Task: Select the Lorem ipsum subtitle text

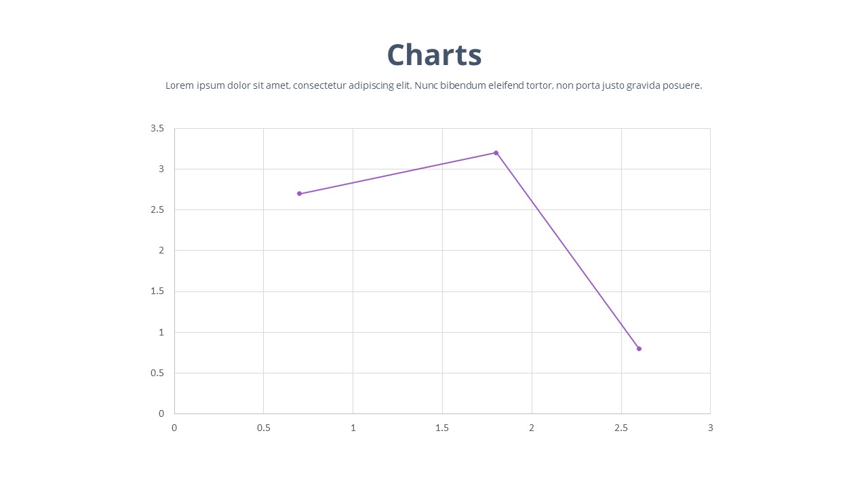Action: [x=433, y=85]
